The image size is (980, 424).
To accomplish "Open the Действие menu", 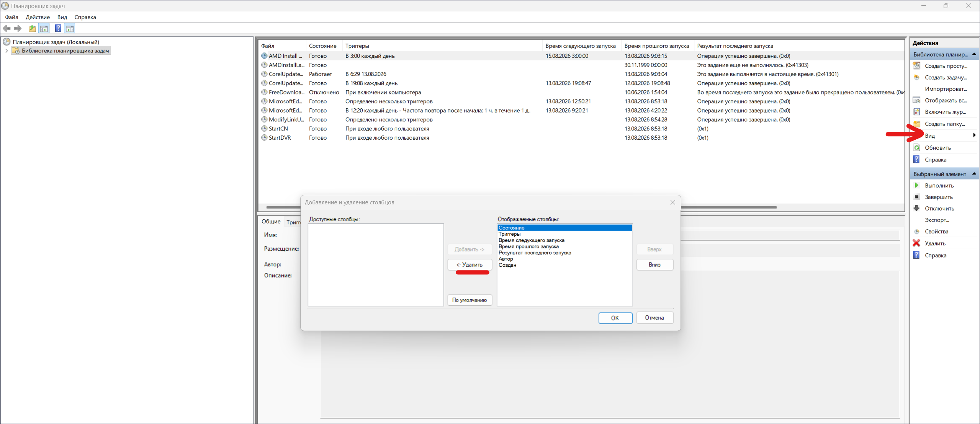I will [x=38, y=17].
